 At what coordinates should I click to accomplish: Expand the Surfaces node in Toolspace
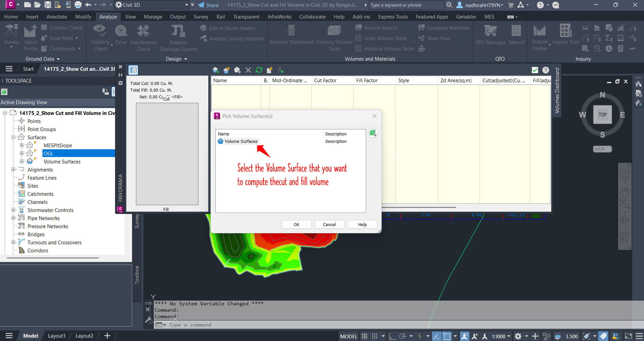tap(13, 137)
